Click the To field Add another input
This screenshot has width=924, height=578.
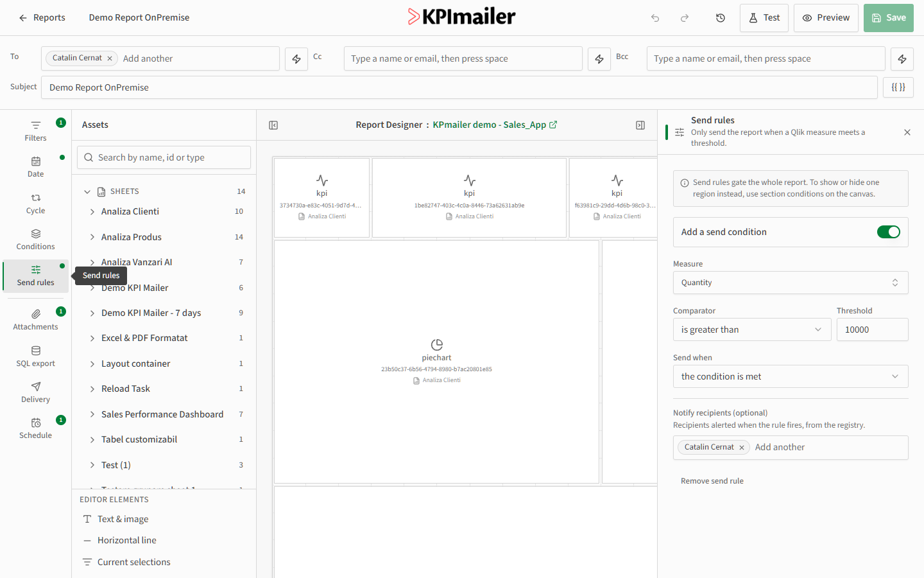(198, 58)
